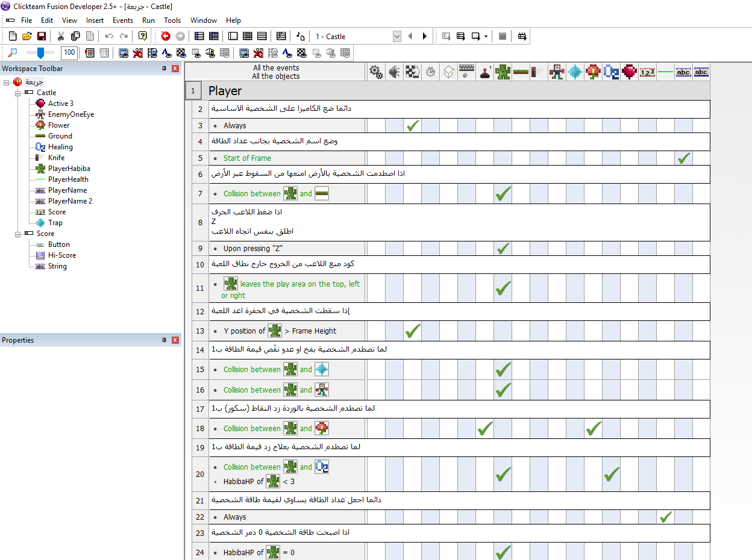Screen dimensions: 752x560
Task: Click the yellow Help question mark icon
Action: click(x=143, y=36)
